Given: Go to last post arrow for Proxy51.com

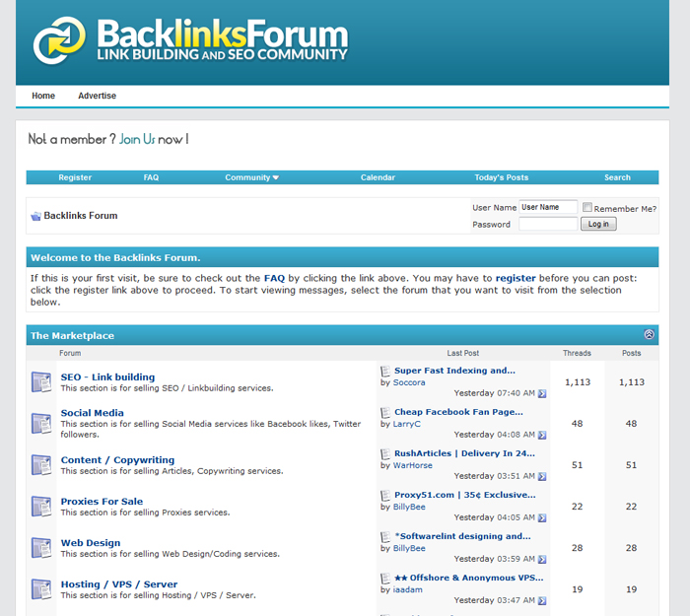Looking at the screenshot, I should coord(542,517).
